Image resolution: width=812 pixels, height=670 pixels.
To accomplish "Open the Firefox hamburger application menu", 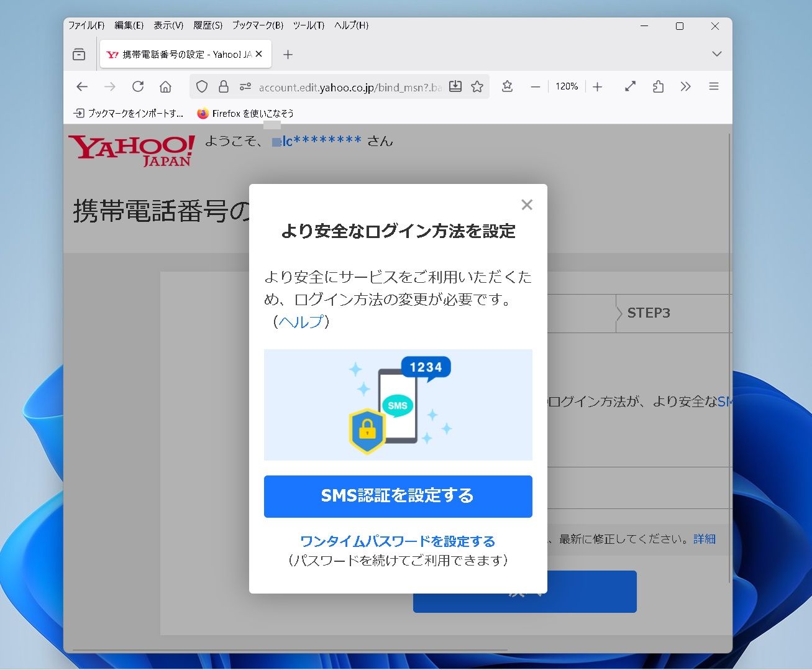I will coord(714,87).
